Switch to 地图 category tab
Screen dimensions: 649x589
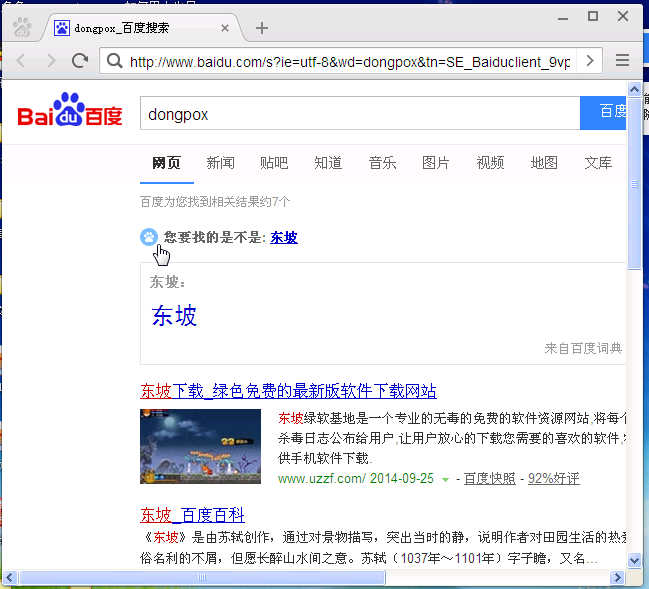click(x=544, y=163)
